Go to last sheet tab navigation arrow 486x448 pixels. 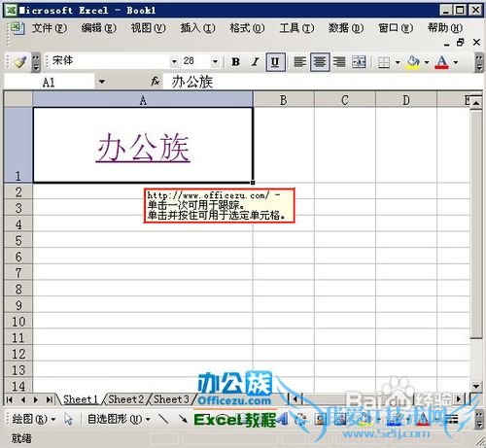coord(49,399)
